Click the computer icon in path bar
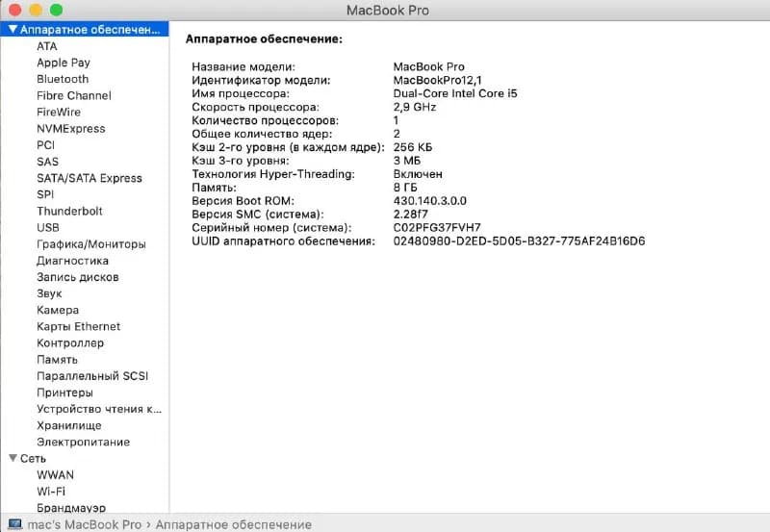 point(15,524)
